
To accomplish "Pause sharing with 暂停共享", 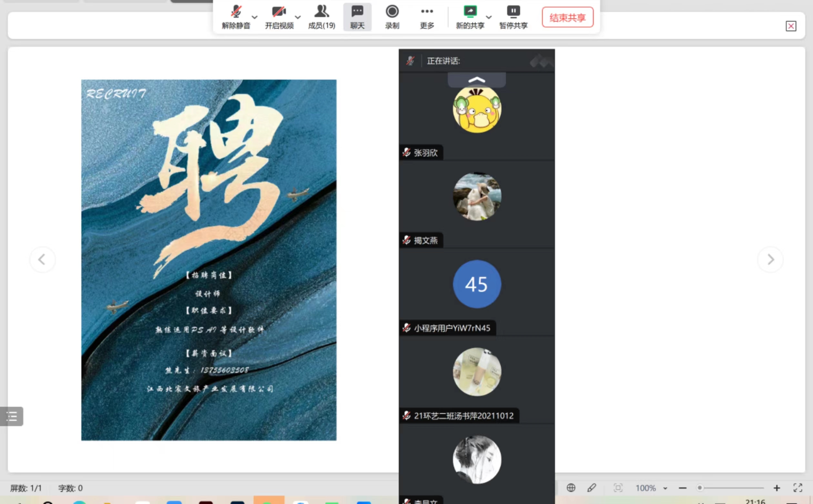I will pyautogui.click(x=513, y=17).
